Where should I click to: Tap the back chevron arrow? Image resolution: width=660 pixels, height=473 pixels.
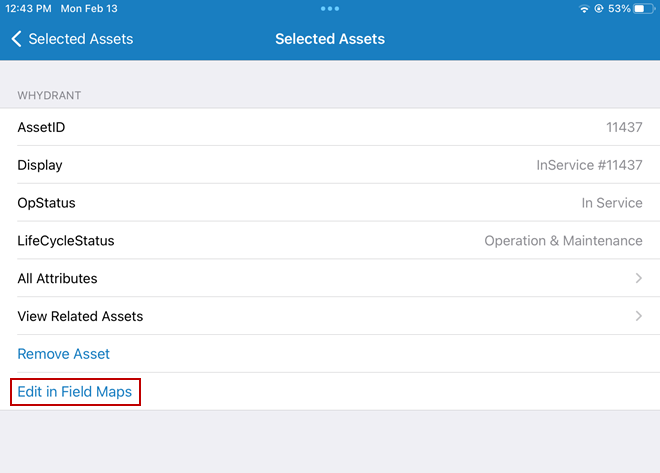pyautogui.click(x=16, y=39)
